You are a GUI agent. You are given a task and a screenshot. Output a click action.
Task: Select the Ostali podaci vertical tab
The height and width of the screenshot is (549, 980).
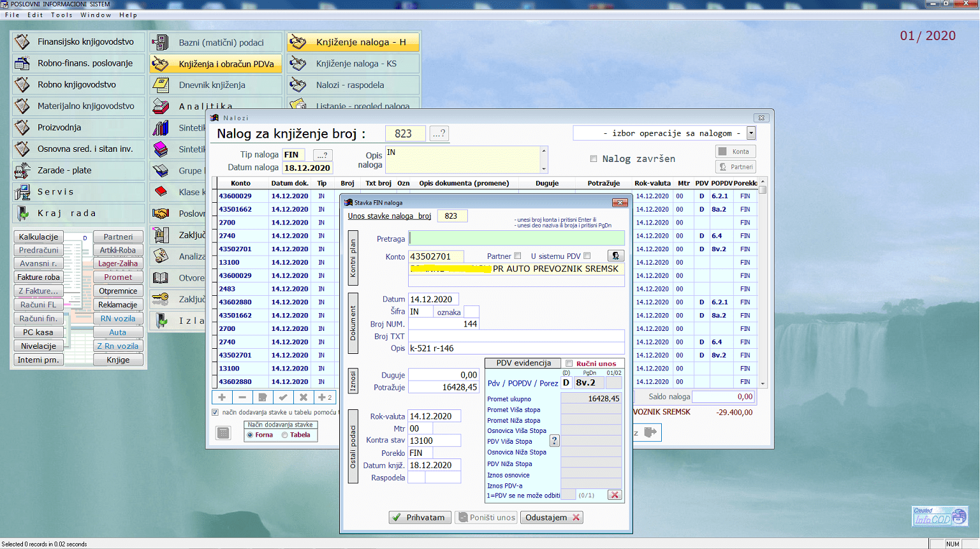coord(353,446)
